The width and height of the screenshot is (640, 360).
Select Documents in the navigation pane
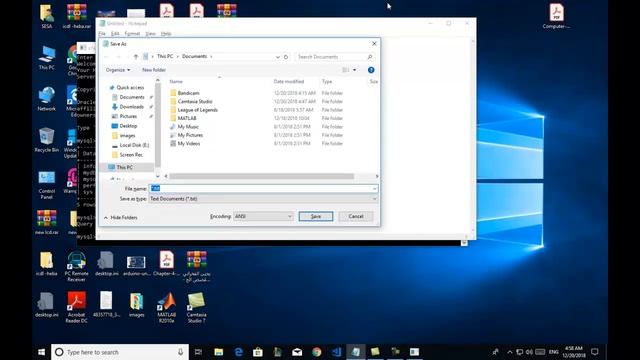click(x=131, y=97)
